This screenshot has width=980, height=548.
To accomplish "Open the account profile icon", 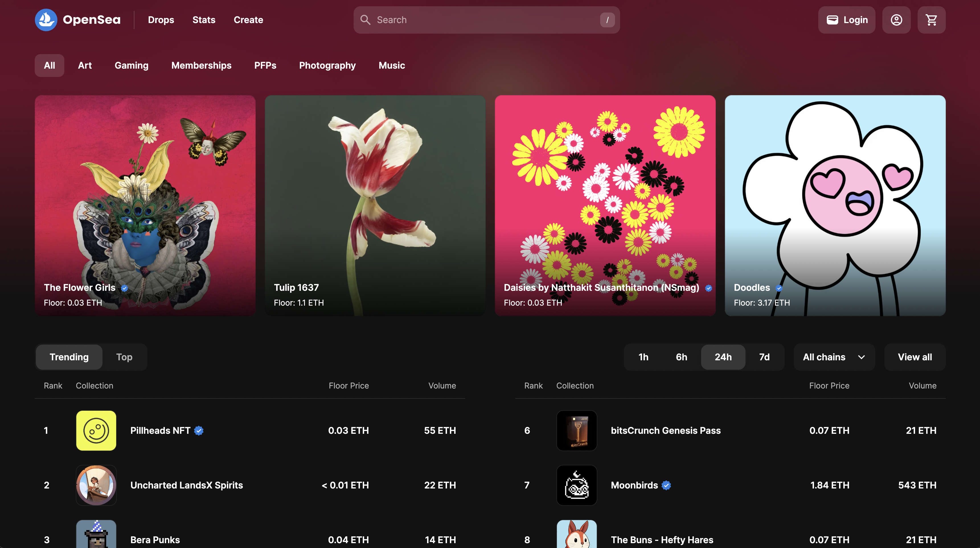I will (x=896, y=20).
